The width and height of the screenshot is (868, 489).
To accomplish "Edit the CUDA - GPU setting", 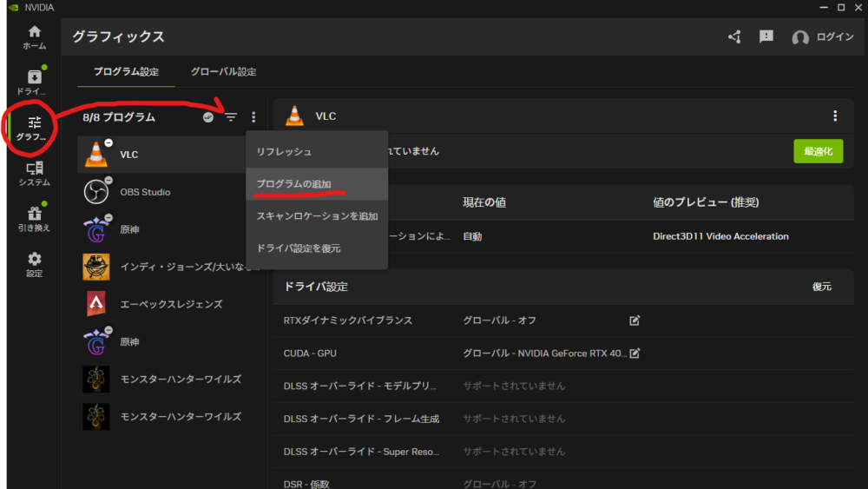I will click(635, 353).
